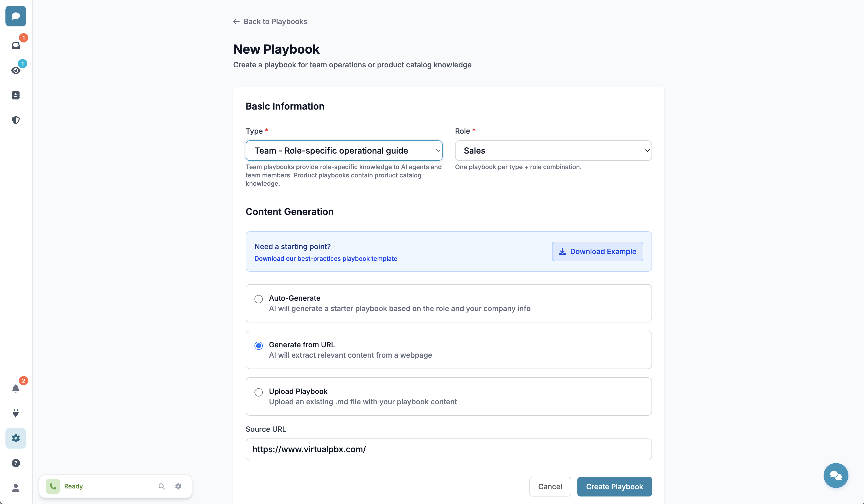The height and width of the screenshot is (504, 864).
Task: Click the green phone Ready icon
Action: pyautogui.click(x=53, y=486)
